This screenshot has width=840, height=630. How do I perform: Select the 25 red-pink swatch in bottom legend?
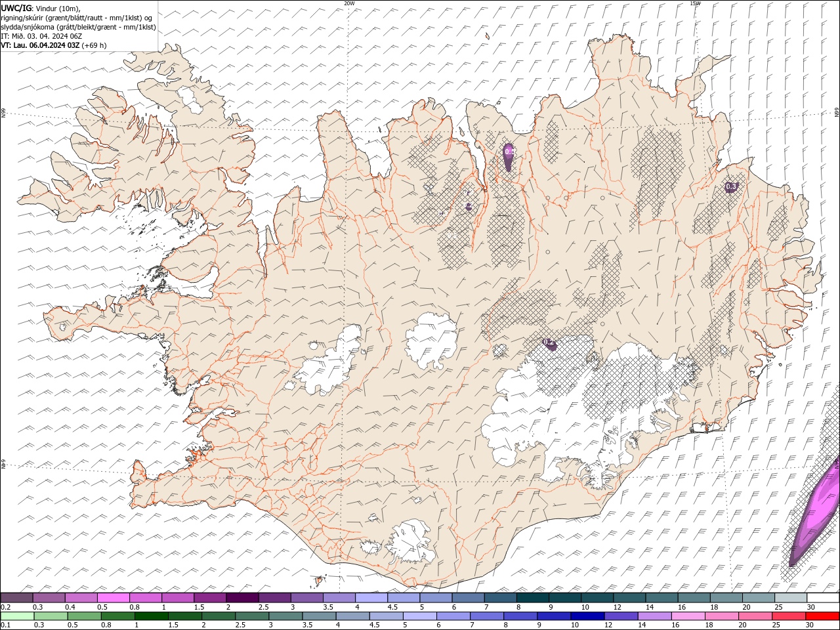tap(788, 616)
